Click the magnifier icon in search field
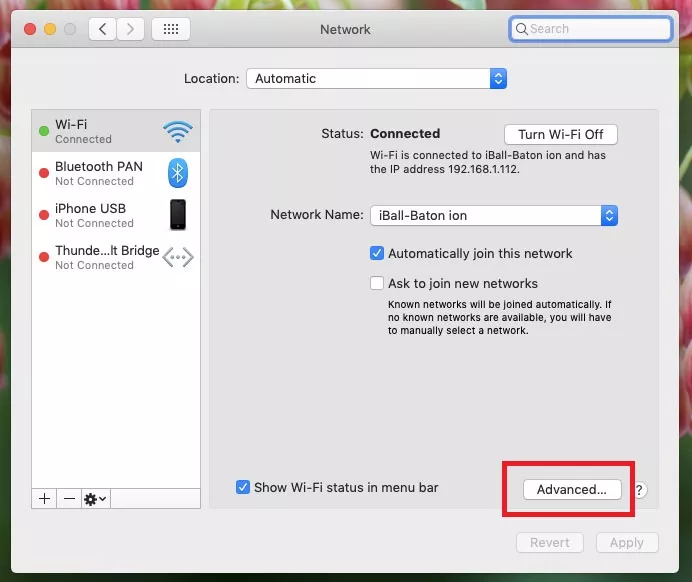Image resolution: width=692 pixels, height=582 pixels. pyautogui.click(x=522, y=29)
